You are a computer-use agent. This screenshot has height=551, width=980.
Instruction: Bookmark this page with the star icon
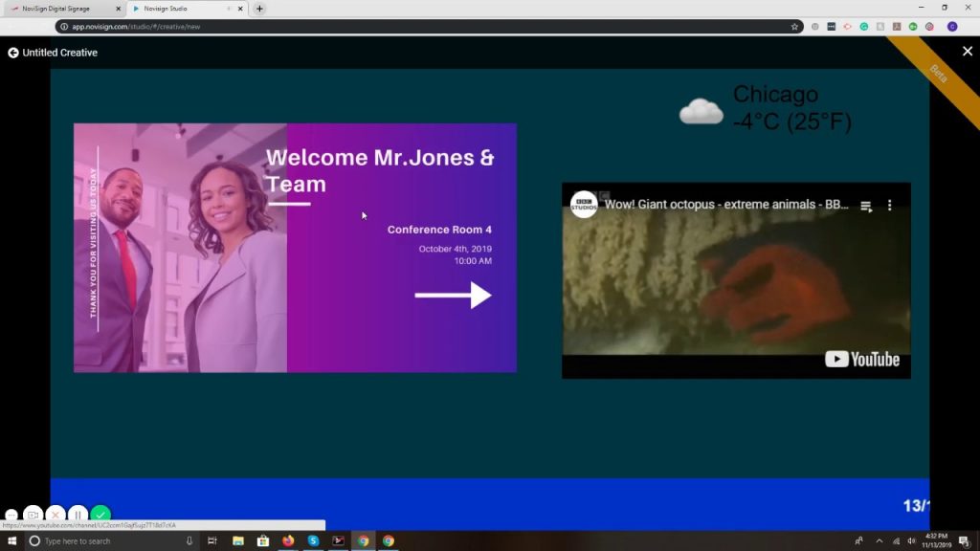(794, 27)
